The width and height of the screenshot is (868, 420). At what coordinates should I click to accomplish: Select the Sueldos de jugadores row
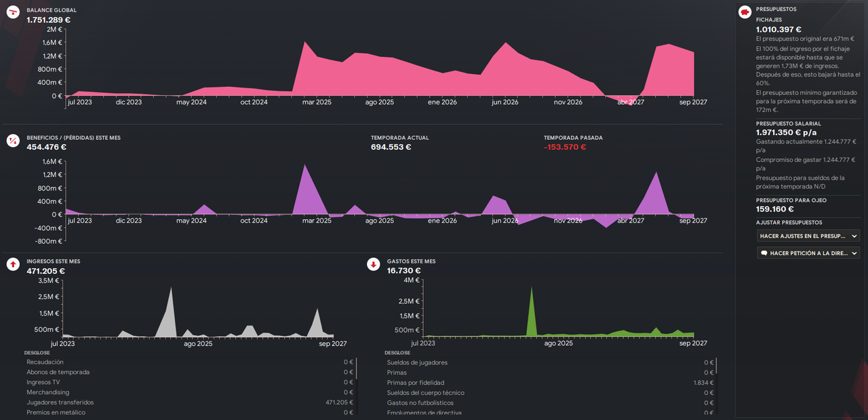tap(550, 362)
